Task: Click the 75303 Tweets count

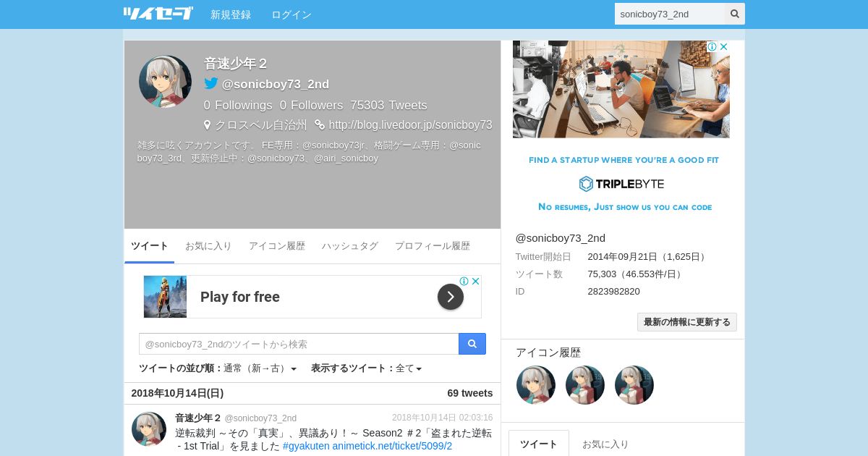Action: coord(388,106)
